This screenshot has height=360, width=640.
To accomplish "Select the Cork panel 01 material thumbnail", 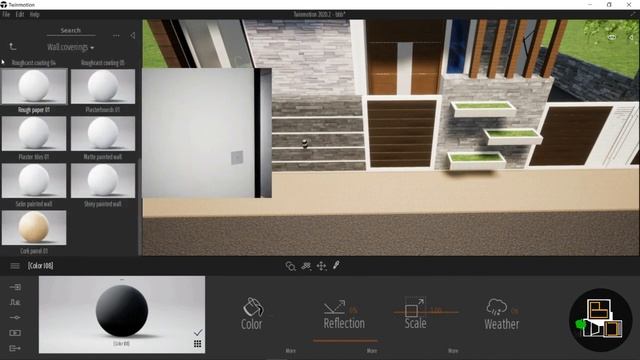I will (34, 228).
